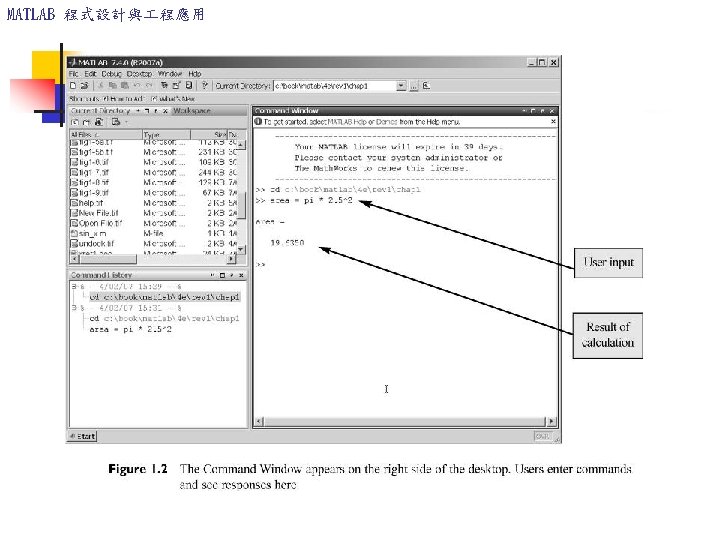720x540 pixels.
Task: Click the Open file toolbar icon
Action: click(84, 85)
